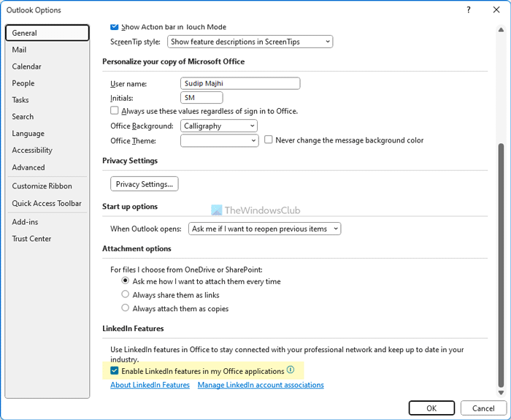Go to the Advanced category
The width and height of the screenshot is (511, 420).
[28, 167]
